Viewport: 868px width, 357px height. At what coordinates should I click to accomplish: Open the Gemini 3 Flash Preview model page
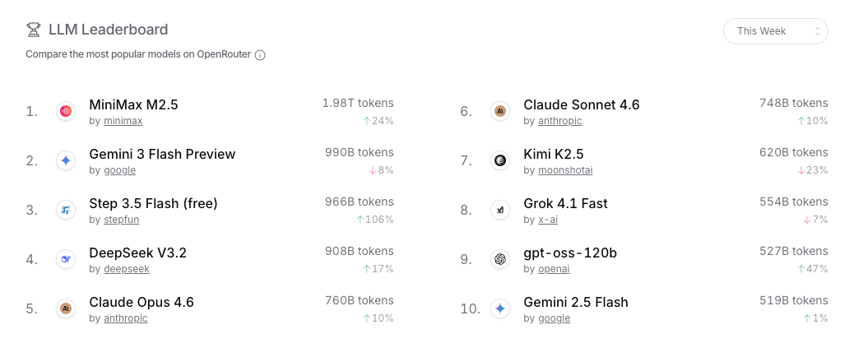(x=162, y=154)
